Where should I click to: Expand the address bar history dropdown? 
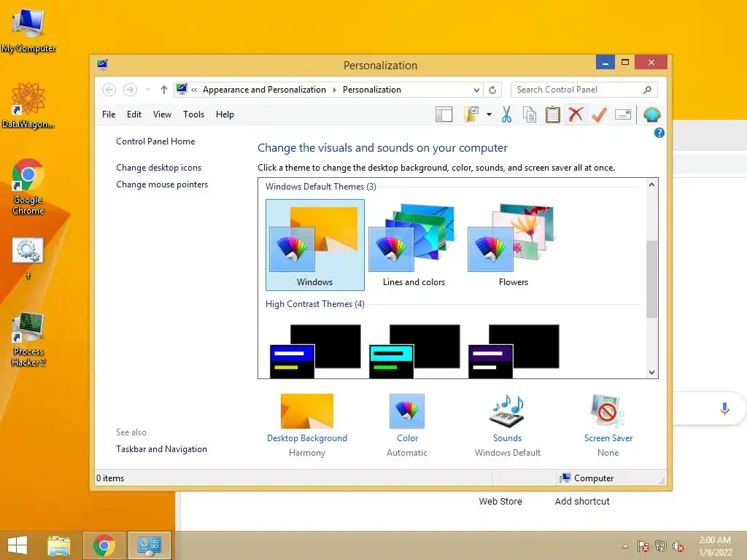(x=476, y=90)
